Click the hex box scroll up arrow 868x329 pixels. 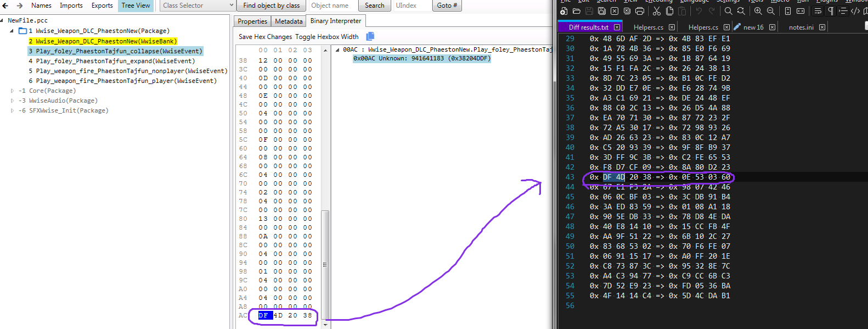[325, 50]
